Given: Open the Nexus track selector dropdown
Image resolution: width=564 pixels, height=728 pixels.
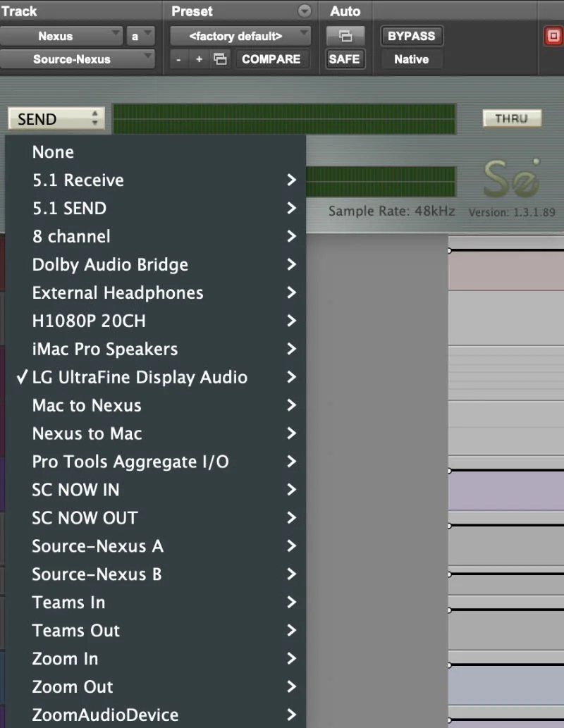Looking at the screenshot, I should coord(61,36).
